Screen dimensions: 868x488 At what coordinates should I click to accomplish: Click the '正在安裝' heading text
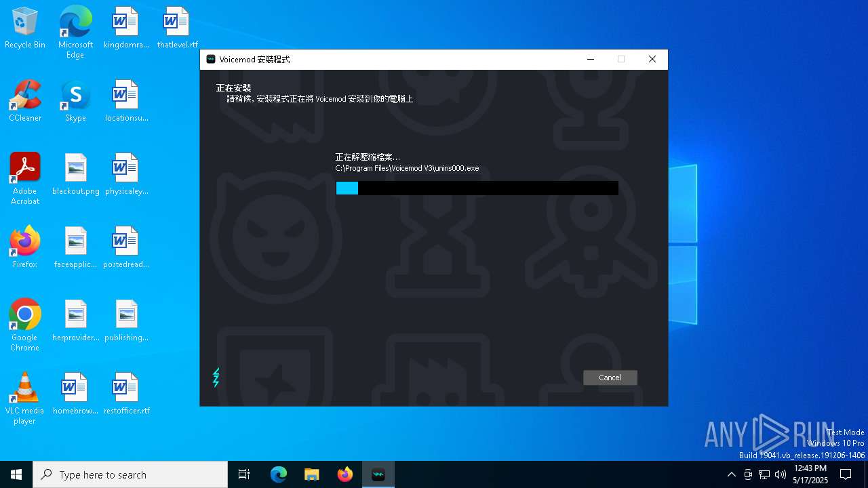pyautogui.click(x=233, y=88)
